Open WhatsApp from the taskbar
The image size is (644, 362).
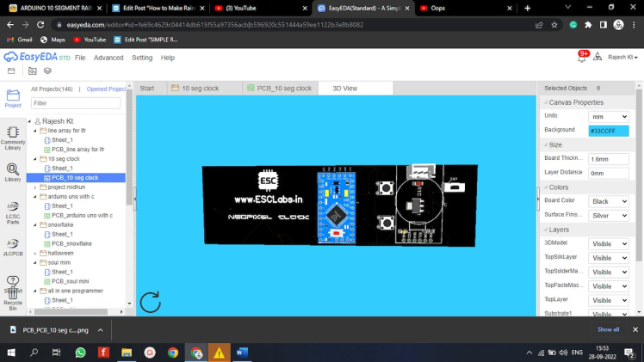(x=80, y=353)
